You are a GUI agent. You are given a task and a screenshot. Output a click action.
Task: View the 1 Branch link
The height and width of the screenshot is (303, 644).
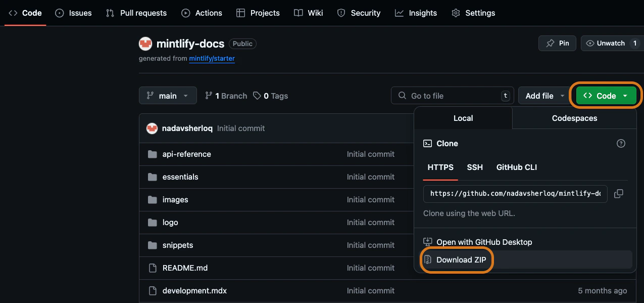pyautogui.click(x=226, y=96)
